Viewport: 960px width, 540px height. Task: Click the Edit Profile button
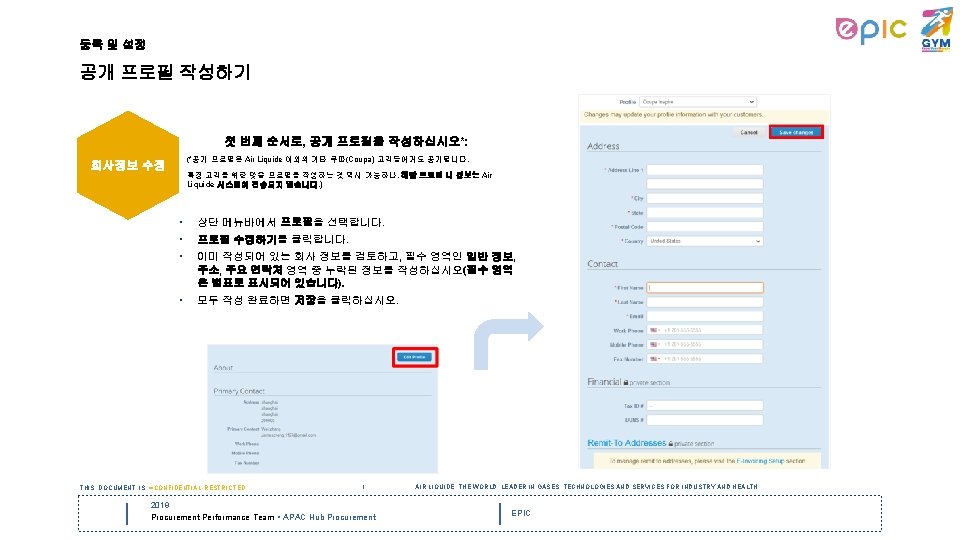tap(414, 357)
